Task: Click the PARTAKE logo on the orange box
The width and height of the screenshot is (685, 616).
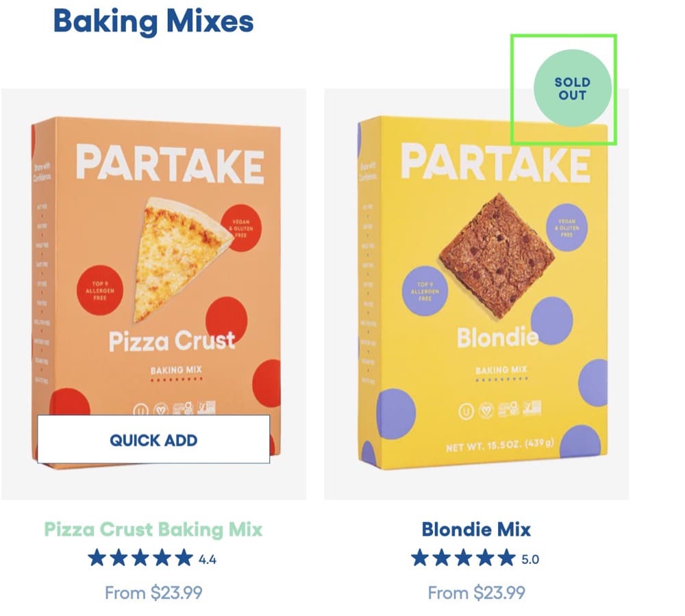Action: (171, 164)
